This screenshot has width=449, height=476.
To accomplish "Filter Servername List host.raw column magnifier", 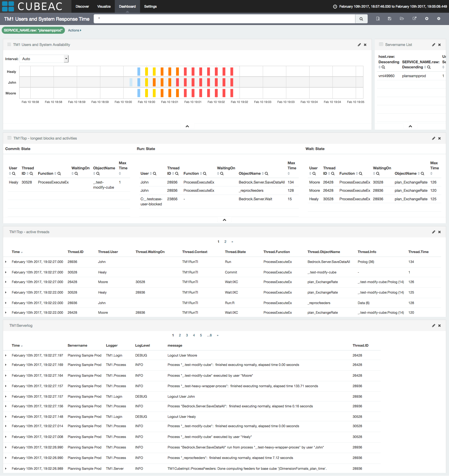I will coord(383,67).
